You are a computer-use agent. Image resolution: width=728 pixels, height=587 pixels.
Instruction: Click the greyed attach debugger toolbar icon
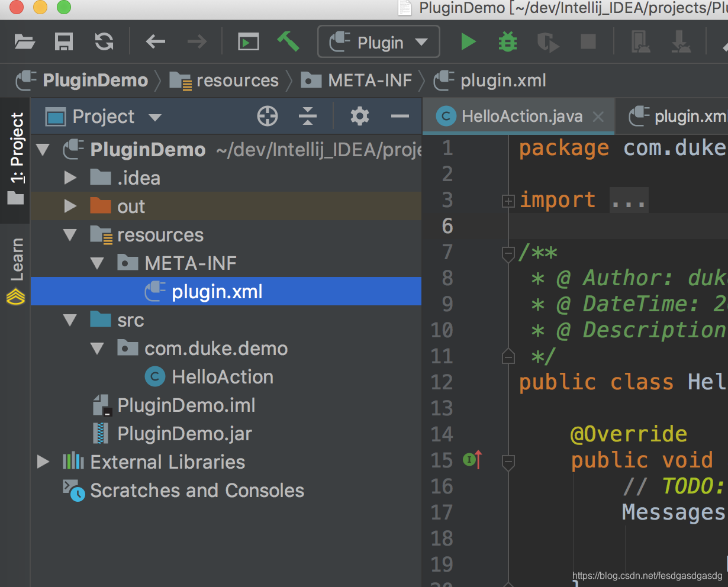coord(641,42)
